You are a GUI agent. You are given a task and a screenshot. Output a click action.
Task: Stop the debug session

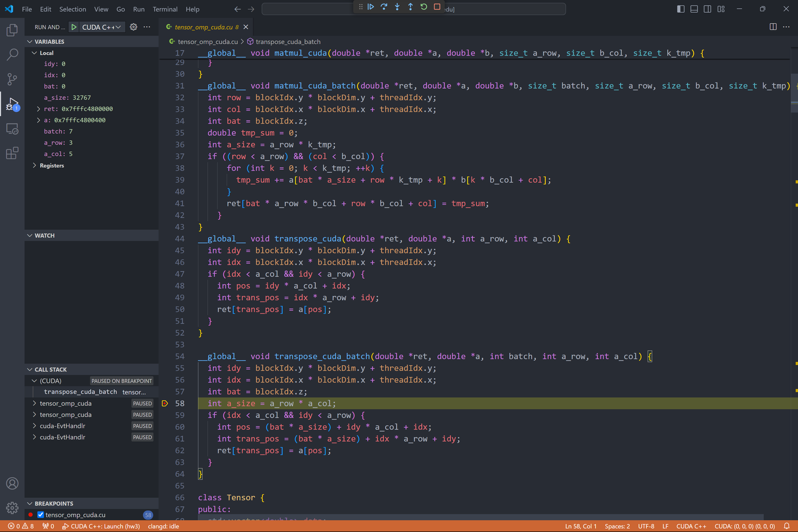tap(436, 7)
